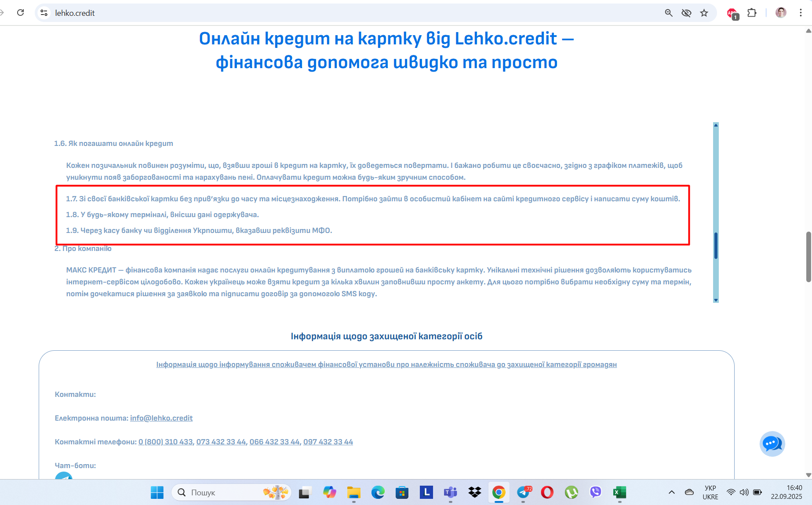The width and height of the screenshot is (812, 505).
Task: Open Microsoft Teams from the taskbar
Action: (450, 493)
